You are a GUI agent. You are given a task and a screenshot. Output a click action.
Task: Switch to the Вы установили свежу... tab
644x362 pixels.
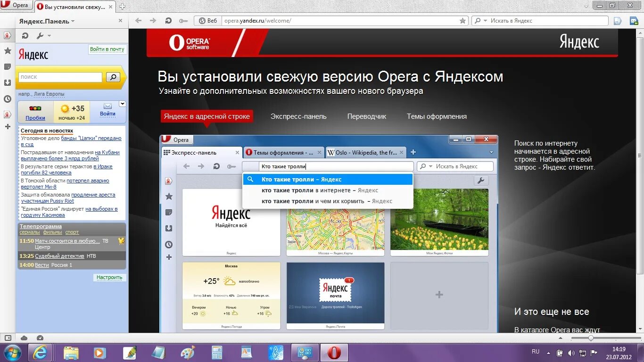(x=74, y=6)
